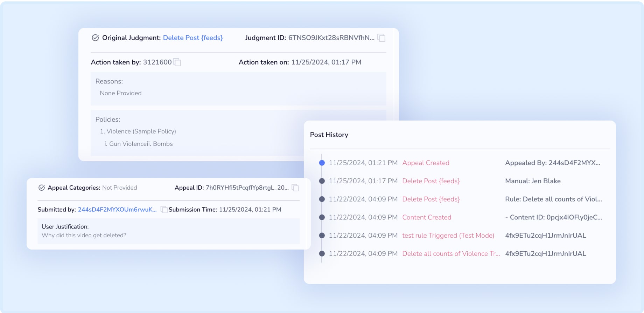Select the Content Created timeline dot
This screenshot has width=644, height=313.
point(322,217)
